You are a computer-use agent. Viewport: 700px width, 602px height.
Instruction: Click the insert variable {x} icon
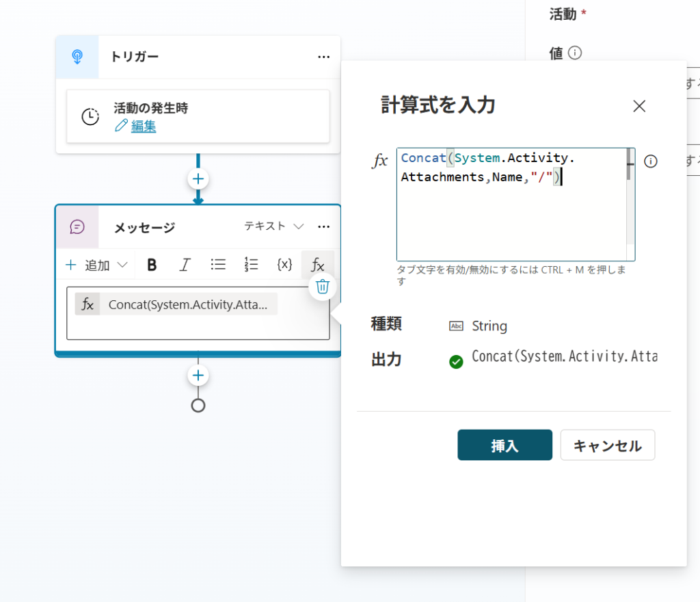pyautogui.click(x=284, y=265)
